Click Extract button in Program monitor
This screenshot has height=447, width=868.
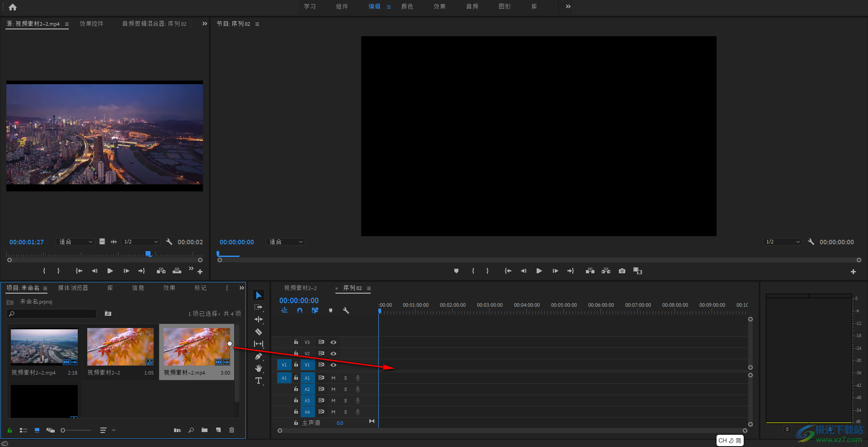(606, 271)
